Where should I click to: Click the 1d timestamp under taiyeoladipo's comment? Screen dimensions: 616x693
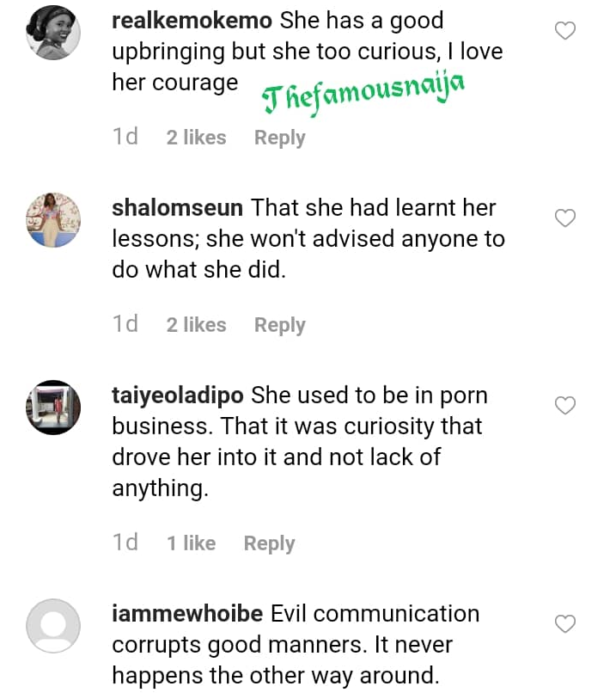(x=125, y=543)
